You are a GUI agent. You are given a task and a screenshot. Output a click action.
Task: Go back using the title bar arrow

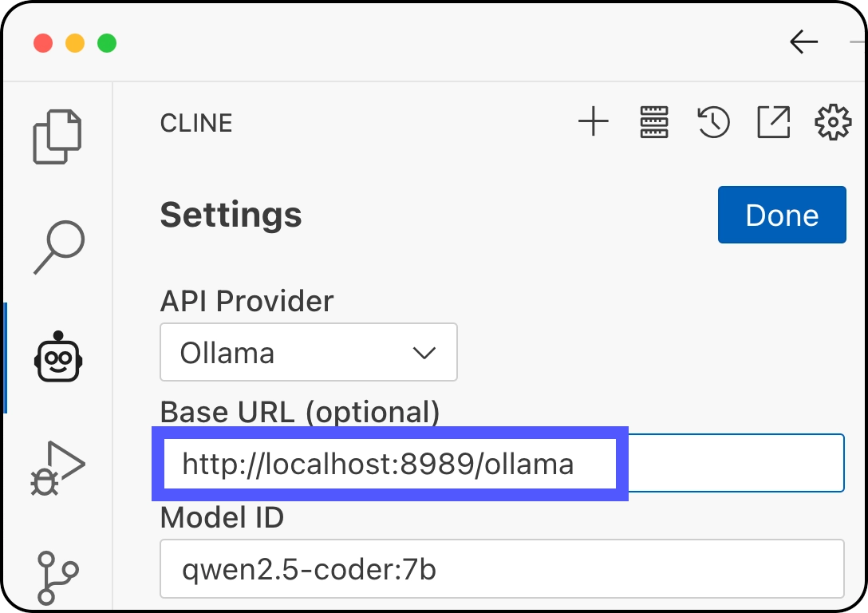pos(804,42)
